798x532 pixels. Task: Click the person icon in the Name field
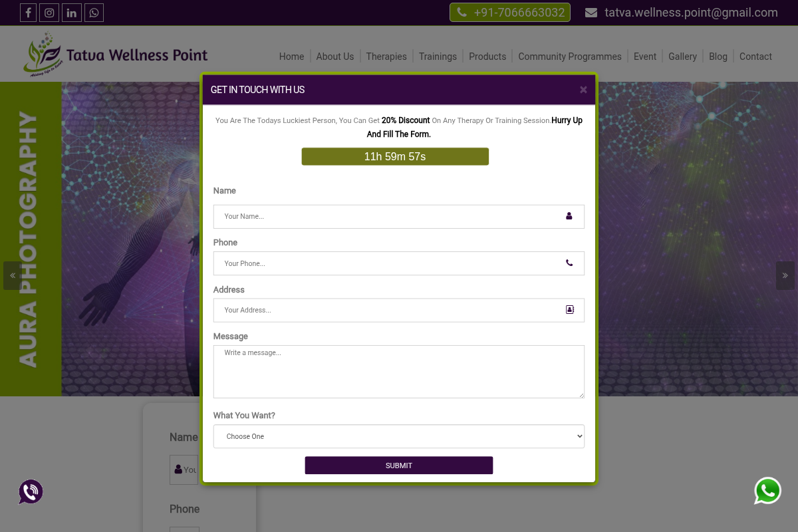point(569,216)
